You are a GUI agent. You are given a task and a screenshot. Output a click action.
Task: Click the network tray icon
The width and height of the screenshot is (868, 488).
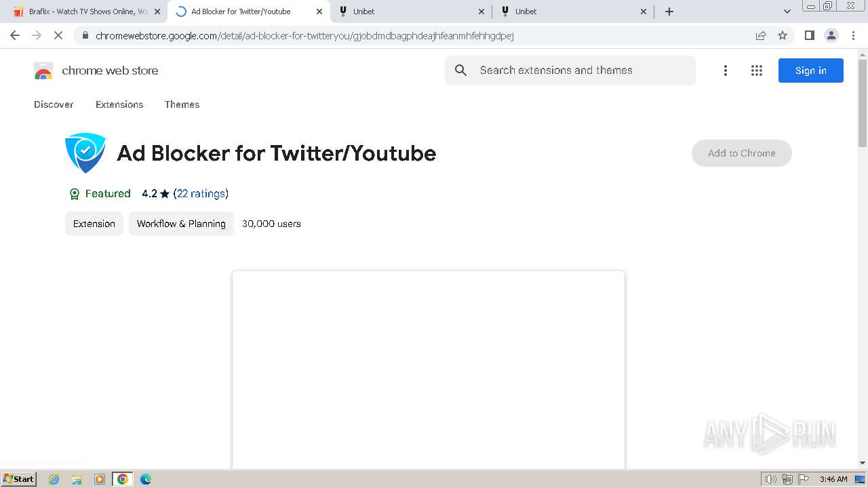787,479
